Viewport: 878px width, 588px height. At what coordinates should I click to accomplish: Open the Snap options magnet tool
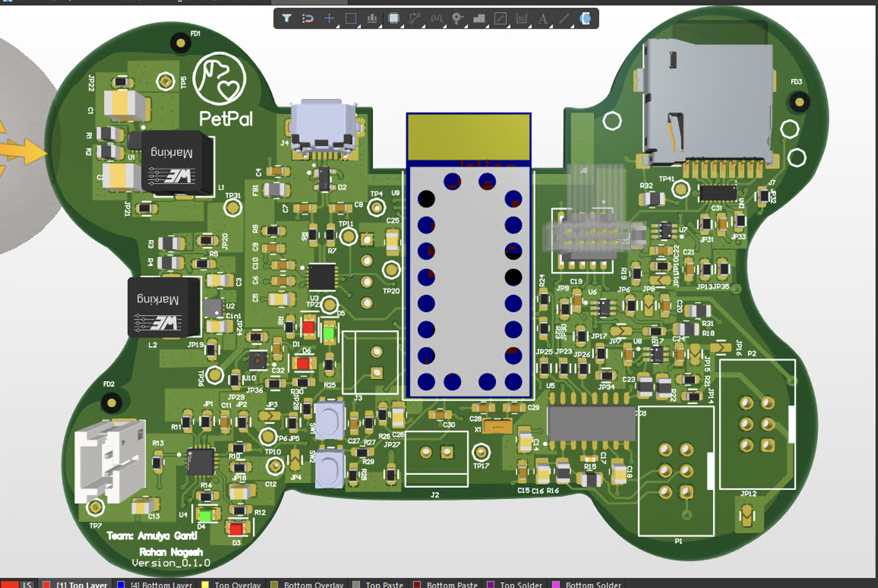pos(308,18)
